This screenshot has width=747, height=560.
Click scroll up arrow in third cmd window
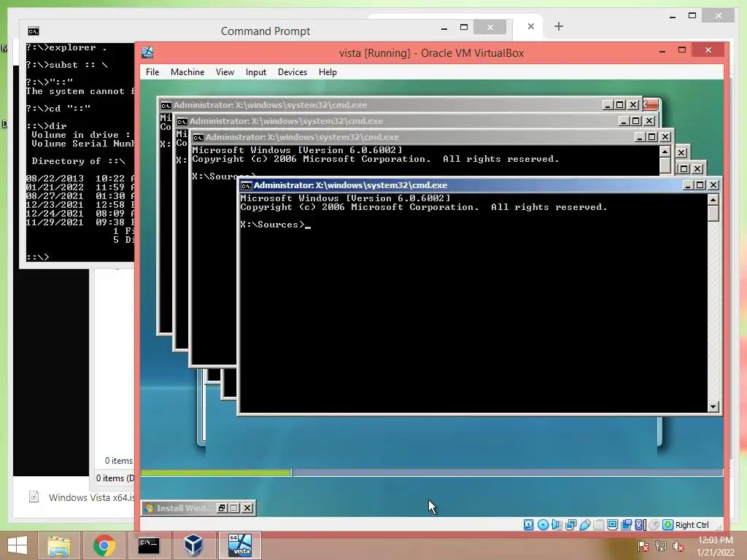click(665, 152)
